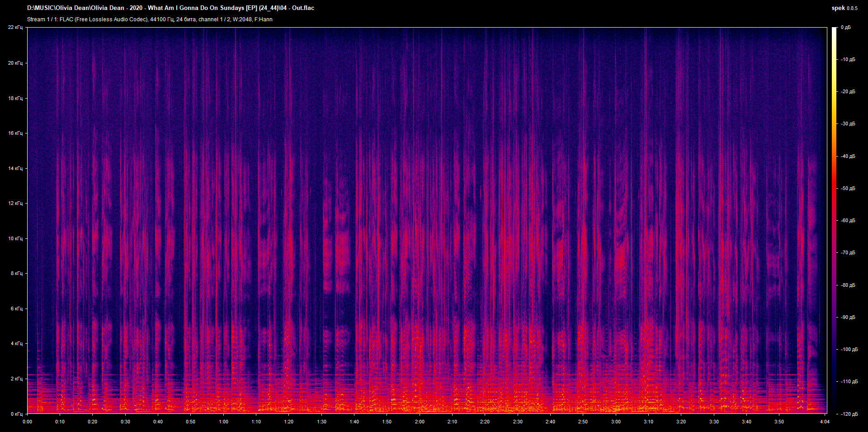868x432 pixels.
Task: Click the 2:00 time axis label
Action: (x=420, y=422)
